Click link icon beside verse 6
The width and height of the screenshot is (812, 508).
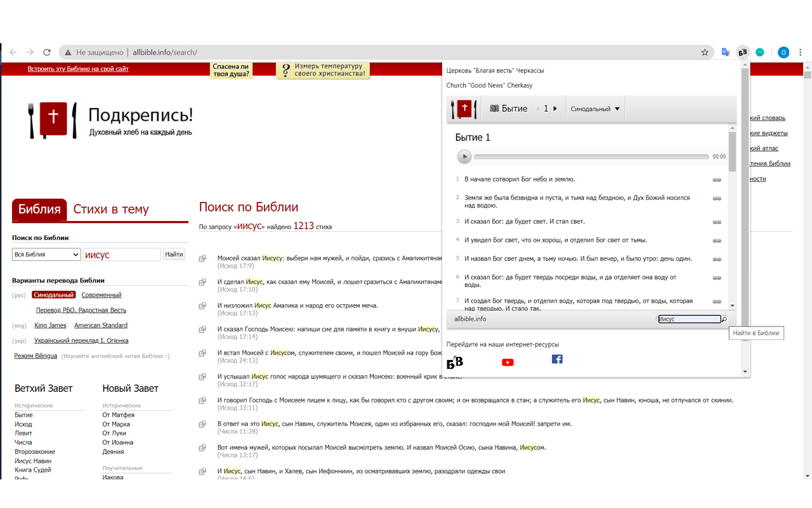[x=717, y=278]
